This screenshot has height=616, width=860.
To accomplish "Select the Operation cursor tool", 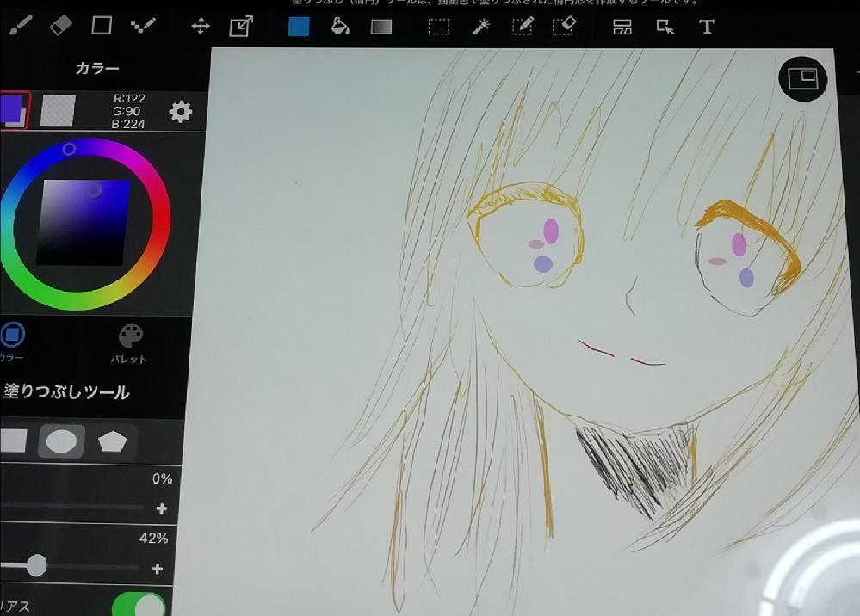I will coord(665,27).
